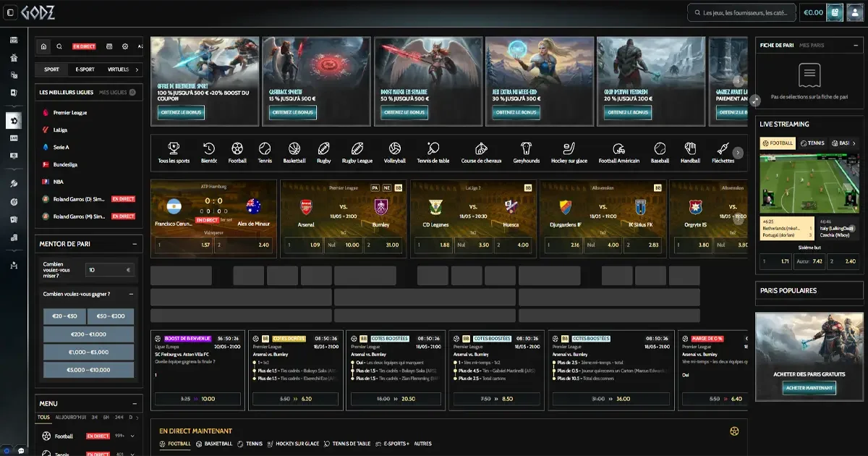The width and height of the screenshot is (868, 456).
Task: Collapse the Combien voulez-vous gagner section
Action: pos(130,295)
